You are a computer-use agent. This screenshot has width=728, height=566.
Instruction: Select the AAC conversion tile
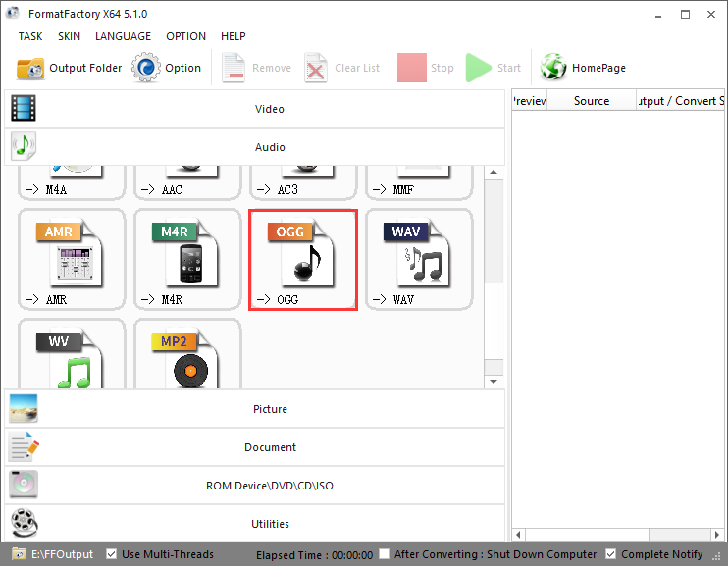pos(187,182)
